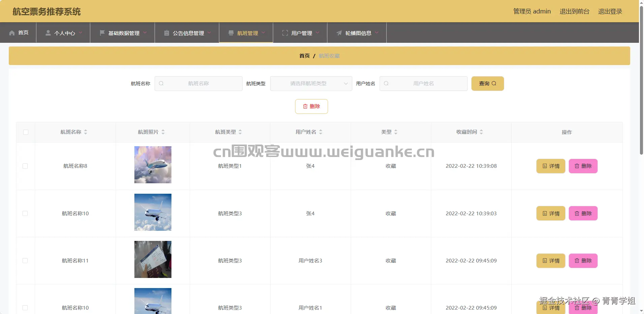Sort by 航班类型 column arrows
The width and height of the screenshot is (644, 314).
tap(240, 132)
